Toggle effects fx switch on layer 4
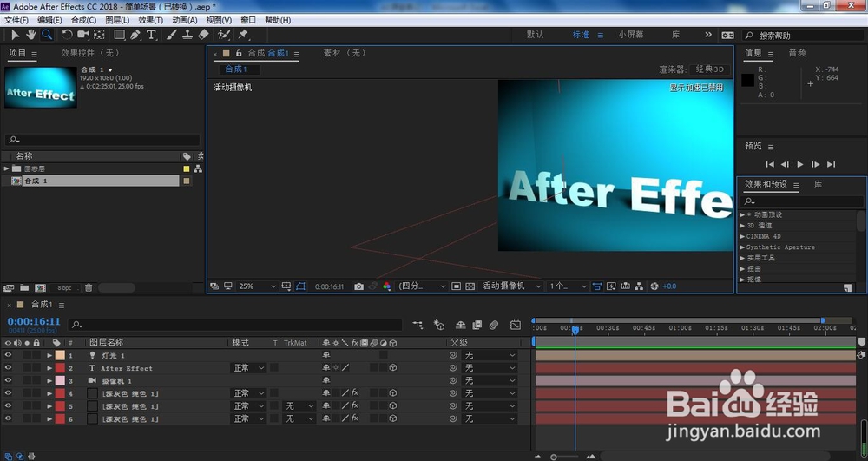This screenshot has width=868, height=461. point(355,393)
